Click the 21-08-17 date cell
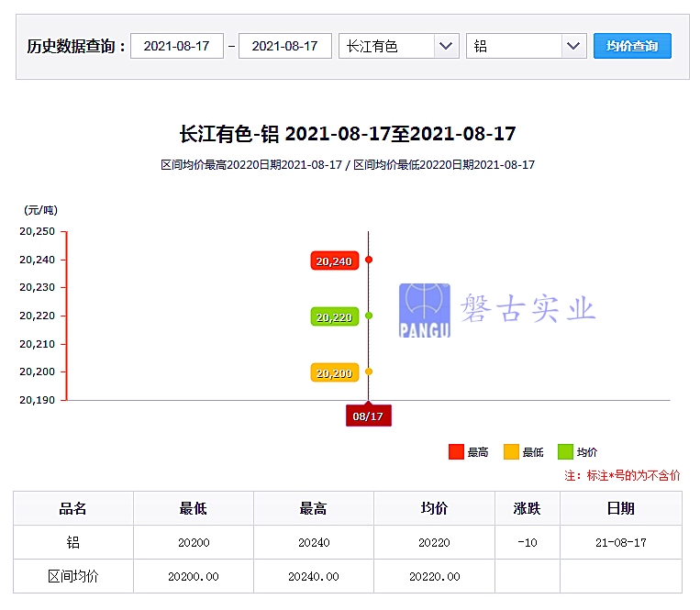 621,542
